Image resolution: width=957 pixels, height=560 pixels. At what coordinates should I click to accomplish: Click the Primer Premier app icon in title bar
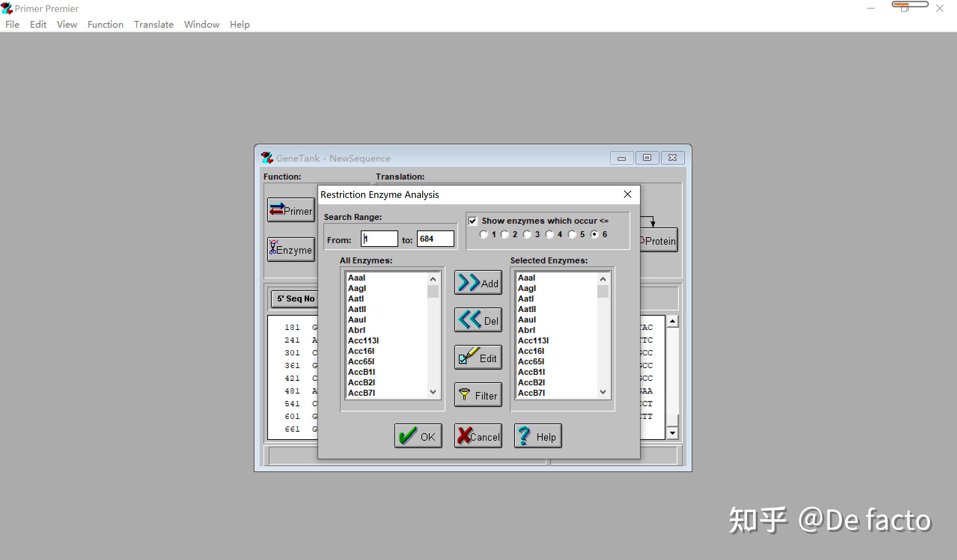(6, 8)
